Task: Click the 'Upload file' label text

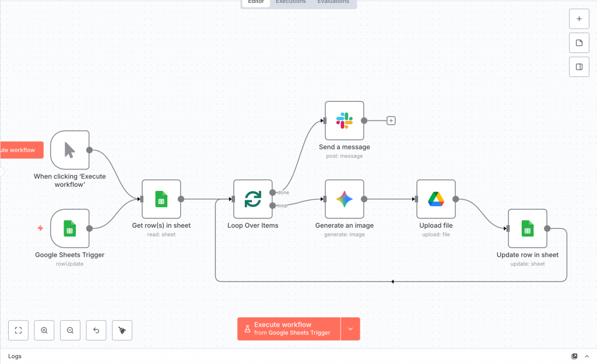Action: (x=436, y=225)
